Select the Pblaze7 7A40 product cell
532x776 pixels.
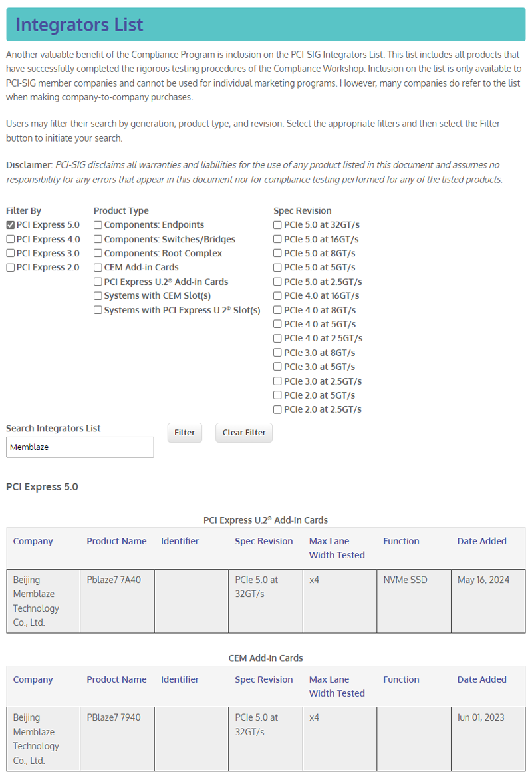tap(117, 601)
